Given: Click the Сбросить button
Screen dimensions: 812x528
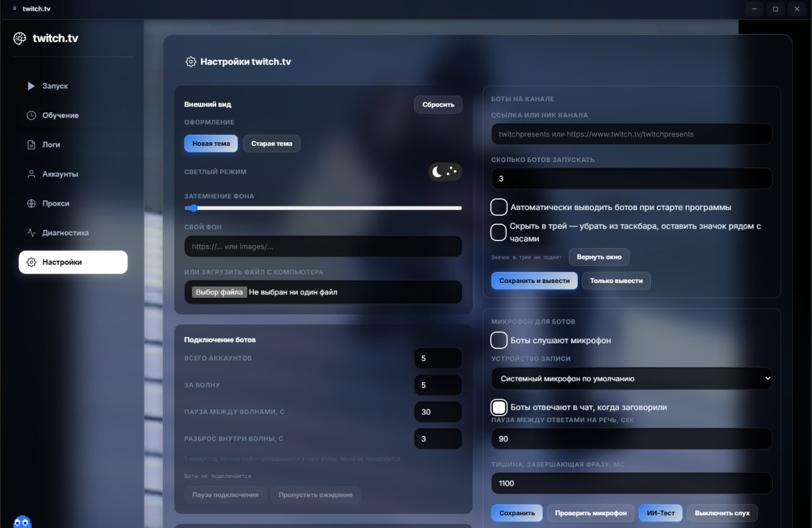Looking at the screenshot, I should pos(438,105).
